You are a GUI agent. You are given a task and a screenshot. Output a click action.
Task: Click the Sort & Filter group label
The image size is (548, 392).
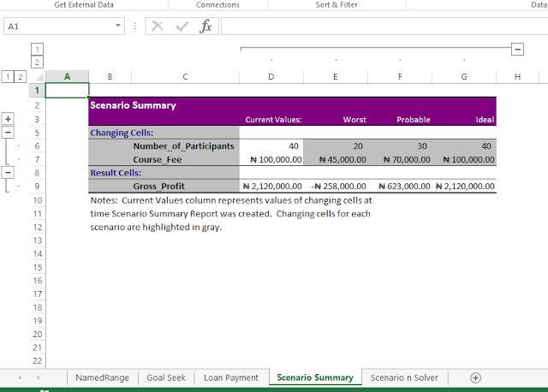pos(337,4)
